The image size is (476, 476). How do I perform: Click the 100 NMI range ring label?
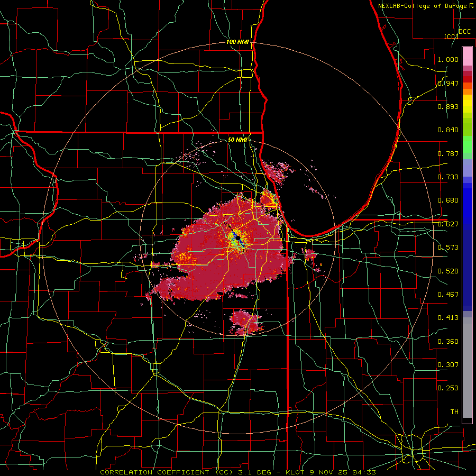click(237, 42)
